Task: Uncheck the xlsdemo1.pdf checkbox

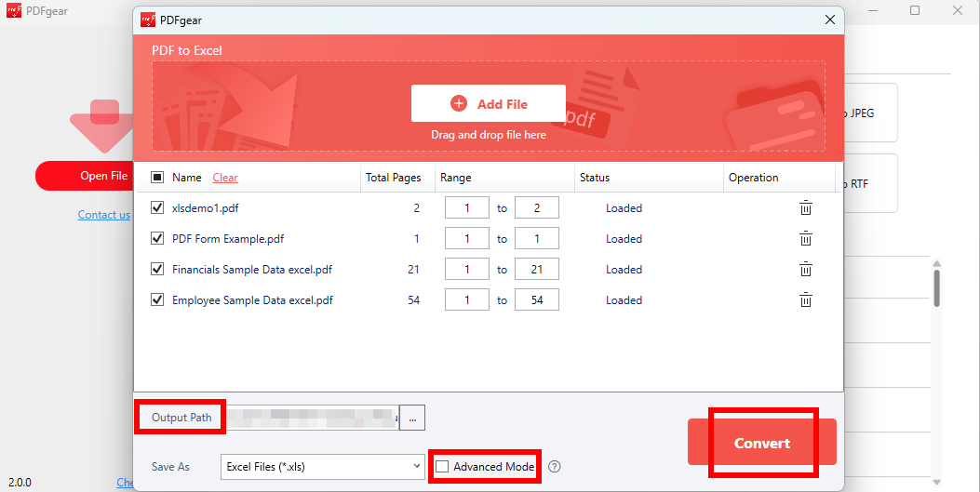Action: [157, 208]
